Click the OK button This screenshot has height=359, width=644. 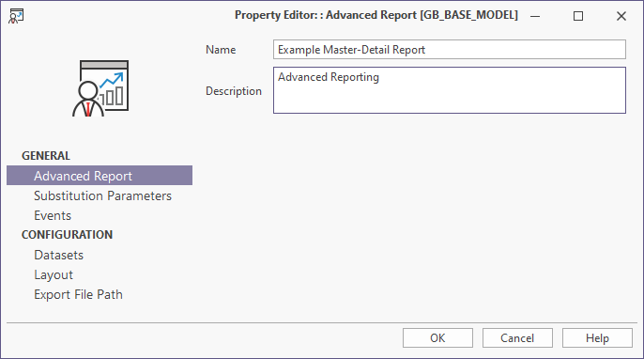[437, 338]
